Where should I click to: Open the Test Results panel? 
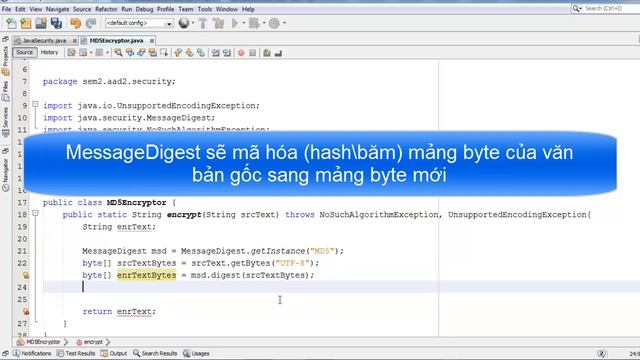click(76, 353)
